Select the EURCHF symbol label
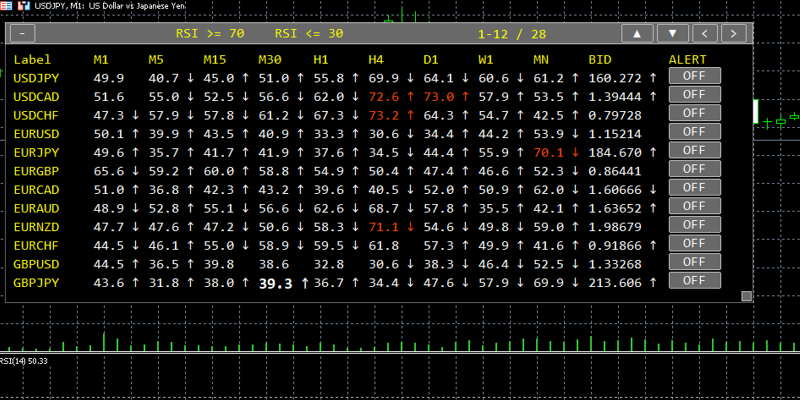Screen dimensions: 800x400 coord(36,246)
